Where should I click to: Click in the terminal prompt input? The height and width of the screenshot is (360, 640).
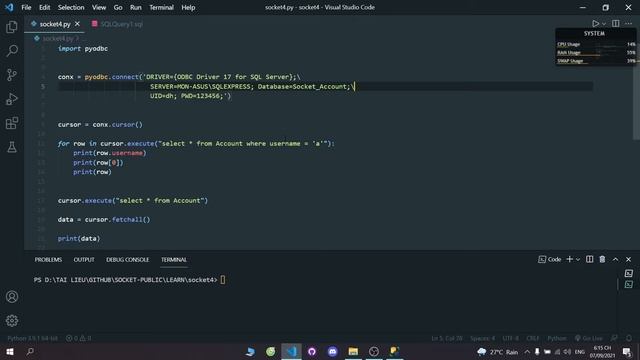point(223,280)
